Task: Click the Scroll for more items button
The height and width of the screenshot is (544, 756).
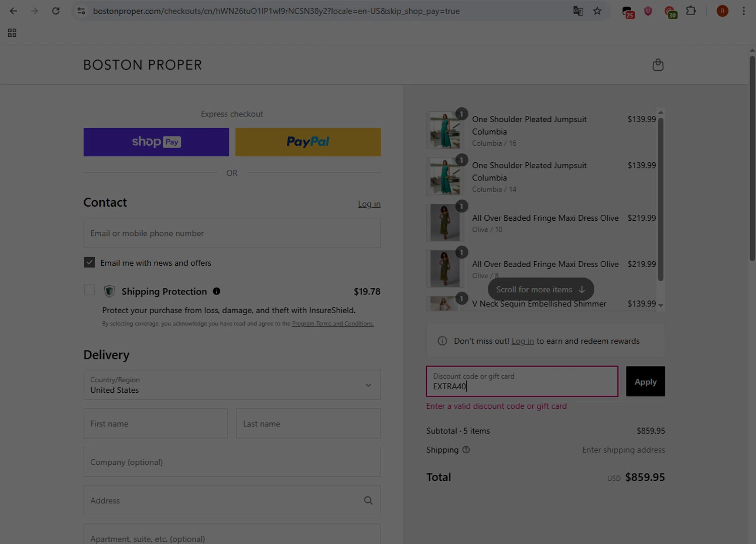Action: coord(541,289)
